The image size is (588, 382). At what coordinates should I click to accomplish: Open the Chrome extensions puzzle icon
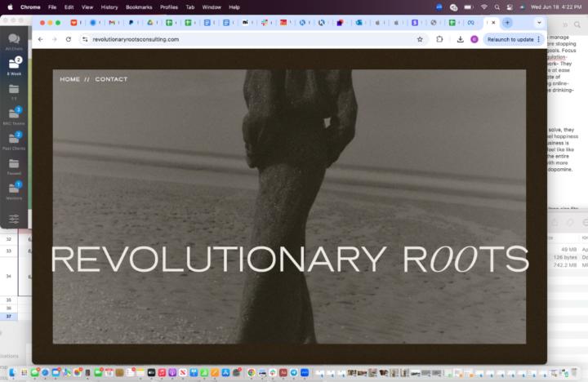coord(439,39)
